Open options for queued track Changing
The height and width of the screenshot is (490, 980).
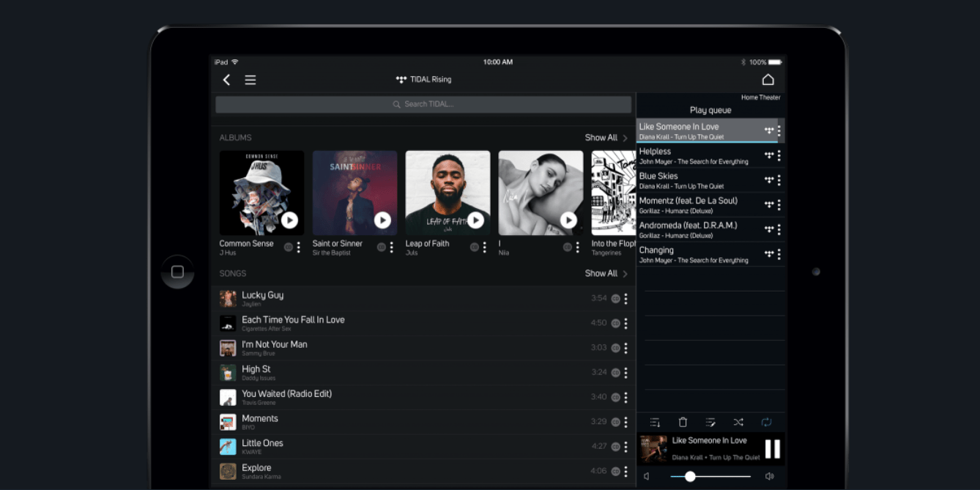coord(779,254)
